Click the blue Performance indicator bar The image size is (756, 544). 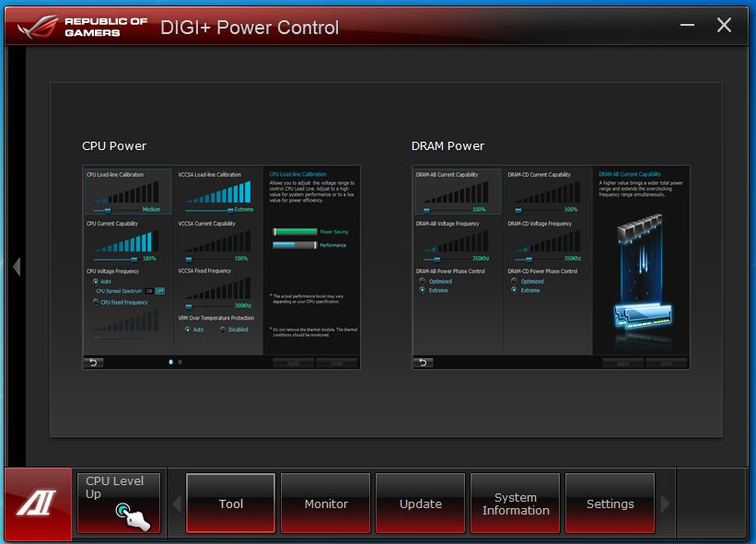(x=295, y=245)
